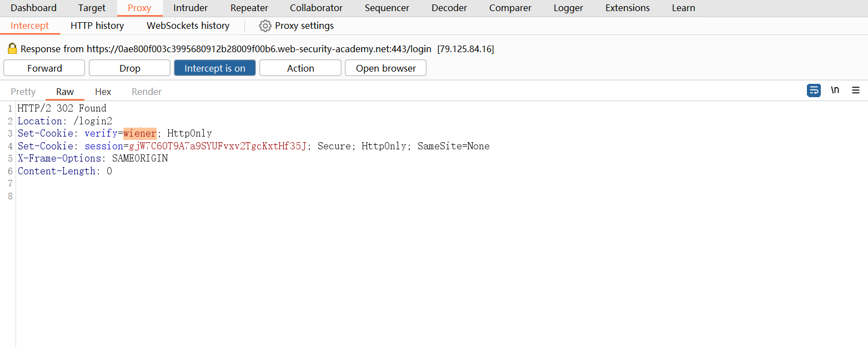This screenshot has height=347, width=868.
Task: Switch to the Decoder tab
Action: [449, 8]
